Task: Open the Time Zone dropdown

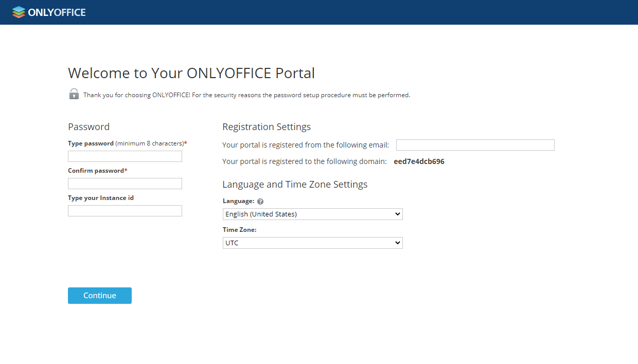Action: point(312,243)
